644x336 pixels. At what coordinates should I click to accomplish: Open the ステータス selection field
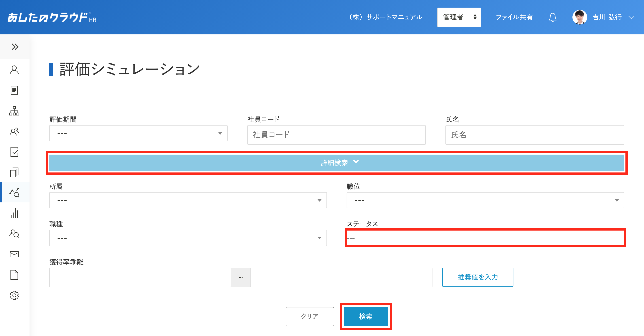(485, 238)
